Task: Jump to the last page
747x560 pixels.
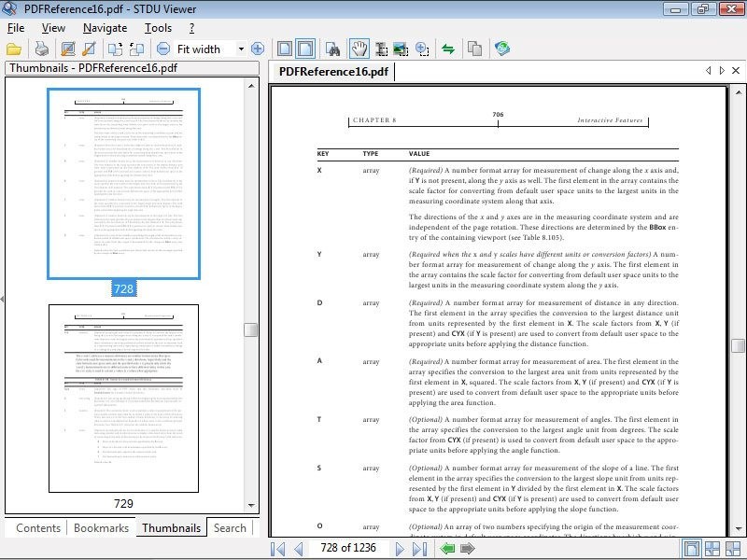Action: coord(421,549)
